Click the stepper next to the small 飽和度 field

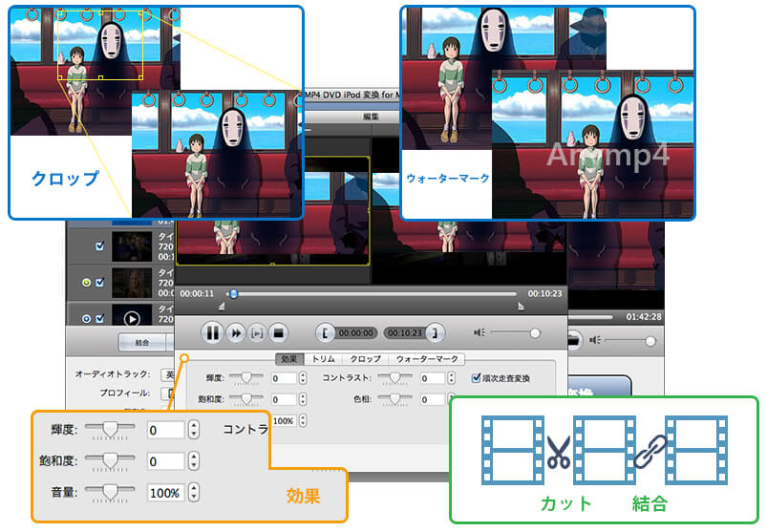[303, 399]
